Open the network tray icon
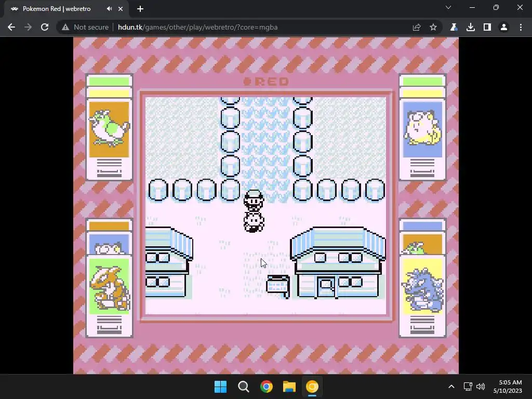This screenshot has height=399, width=532. 468,387
